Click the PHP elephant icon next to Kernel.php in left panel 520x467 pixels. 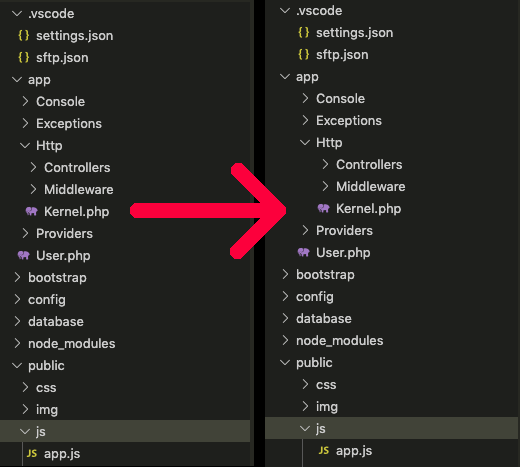click(32, 211)
